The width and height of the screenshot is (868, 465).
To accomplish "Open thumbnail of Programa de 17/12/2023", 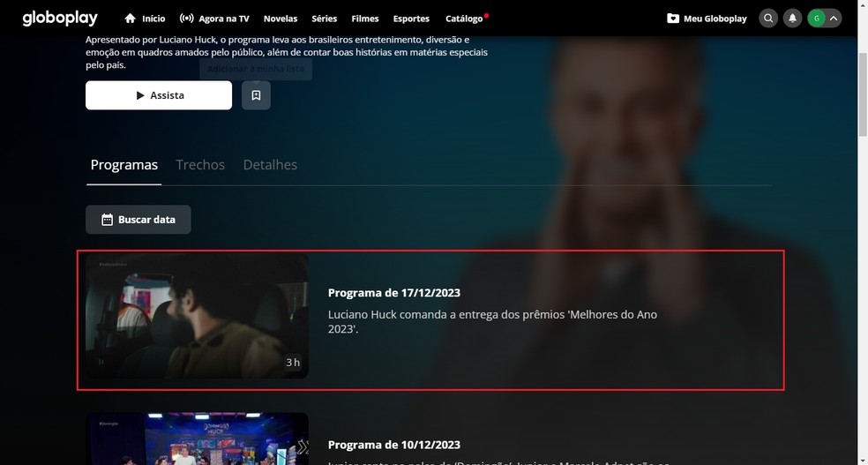I will point(197,316).
